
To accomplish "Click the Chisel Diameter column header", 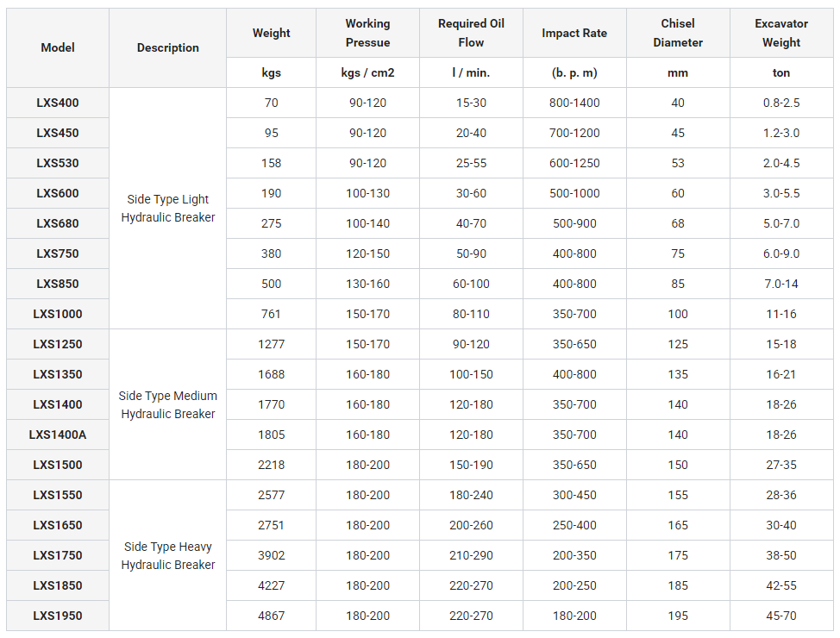I will click(x=678, y=34).
